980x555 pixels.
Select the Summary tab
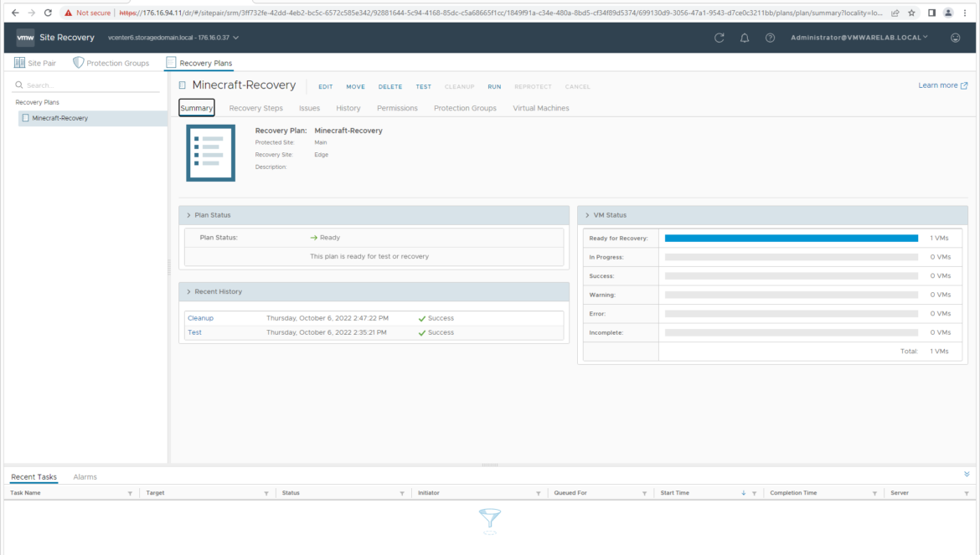coord(196,108)
